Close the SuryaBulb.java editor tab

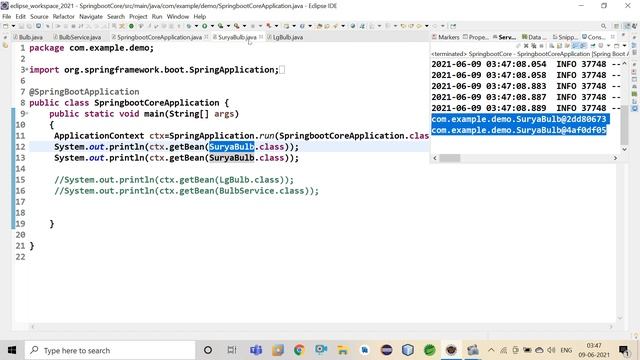coord(261,37)
